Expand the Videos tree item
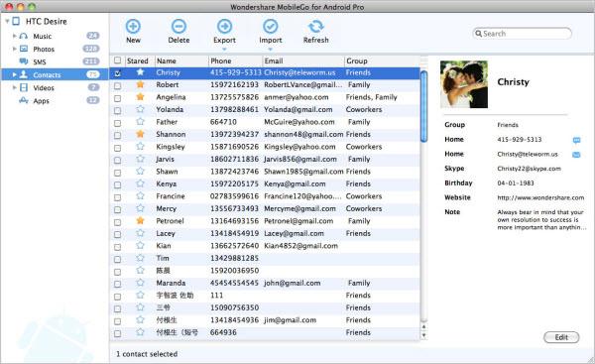 [15, 87]
